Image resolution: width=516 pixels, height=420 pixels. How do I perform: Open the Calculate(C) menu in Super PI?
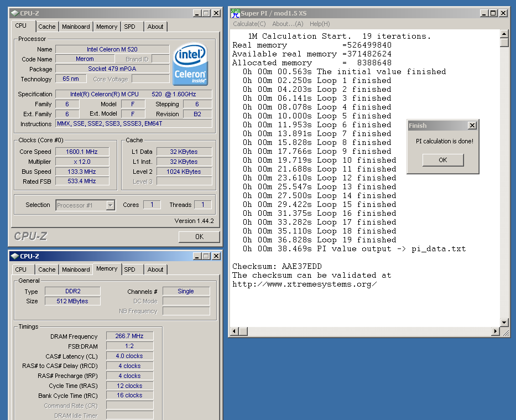pyautogui.click(x=249, y=24)
